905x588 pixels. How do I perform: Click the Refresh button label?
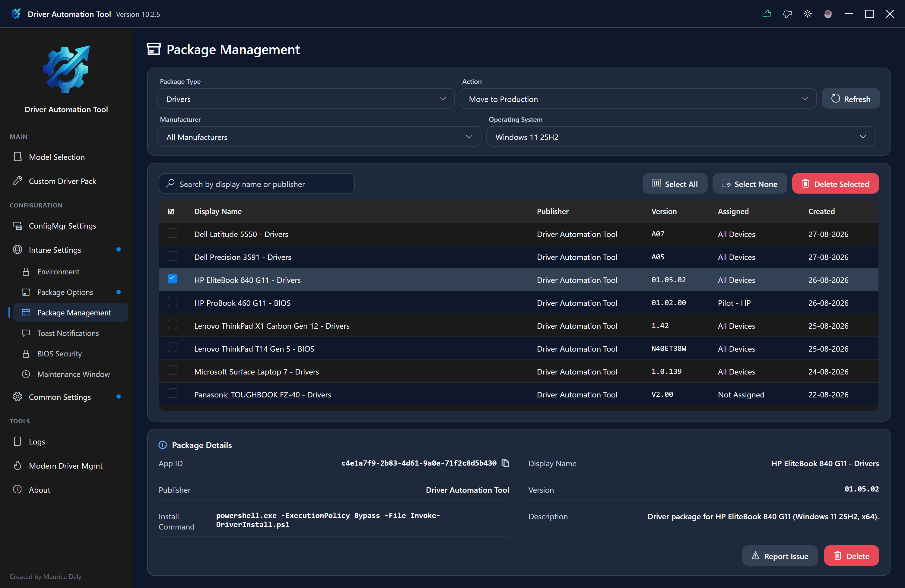pyautogui.click(x=857, y=99)
